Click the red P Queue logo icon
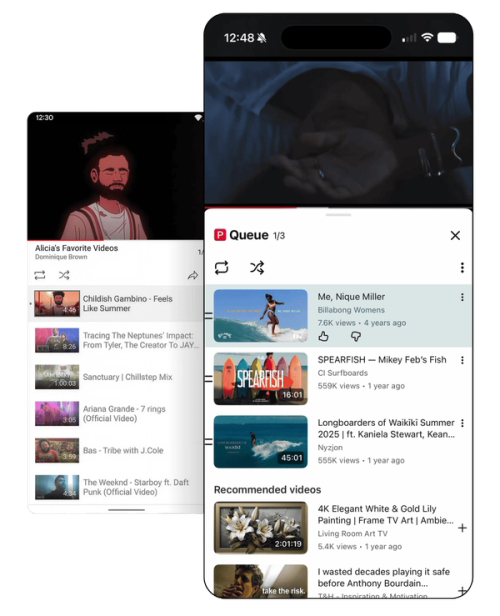This screenshot has width=500, height=616. (x=220, y=235)
